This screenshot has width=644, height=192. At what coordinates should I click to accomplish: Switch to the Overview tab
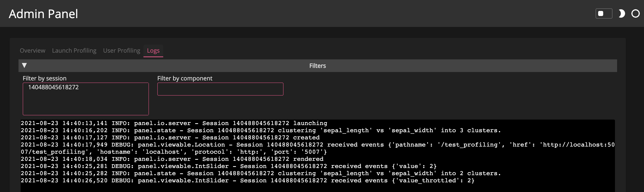click(33, 51)
